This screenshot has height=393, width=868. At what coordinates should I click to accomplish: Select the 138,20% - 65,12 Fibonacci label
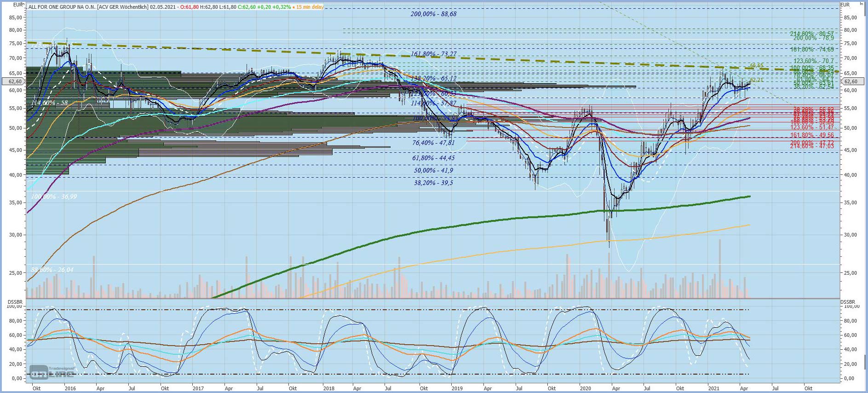pos(433,79)
